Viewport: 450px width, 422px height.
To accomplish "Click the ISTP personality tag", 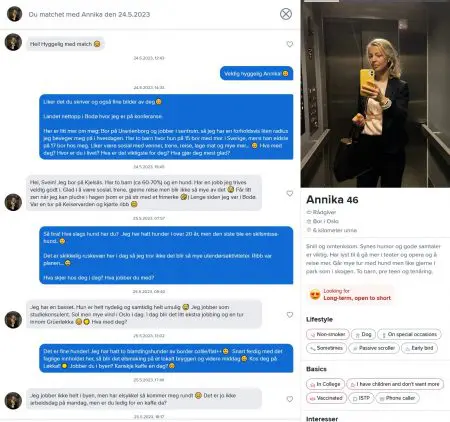I will (x=361, y=398).
